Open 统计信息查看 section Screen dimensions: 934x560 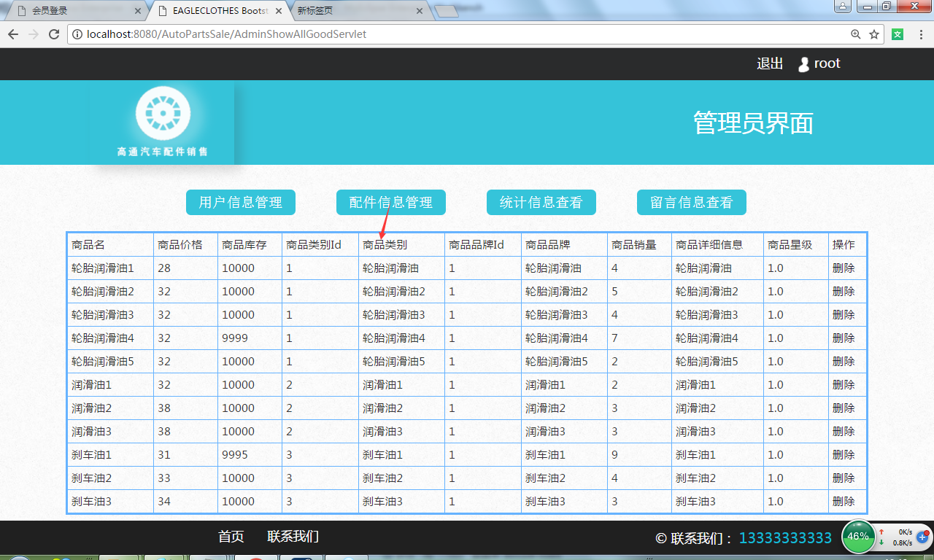pos(541,203)
